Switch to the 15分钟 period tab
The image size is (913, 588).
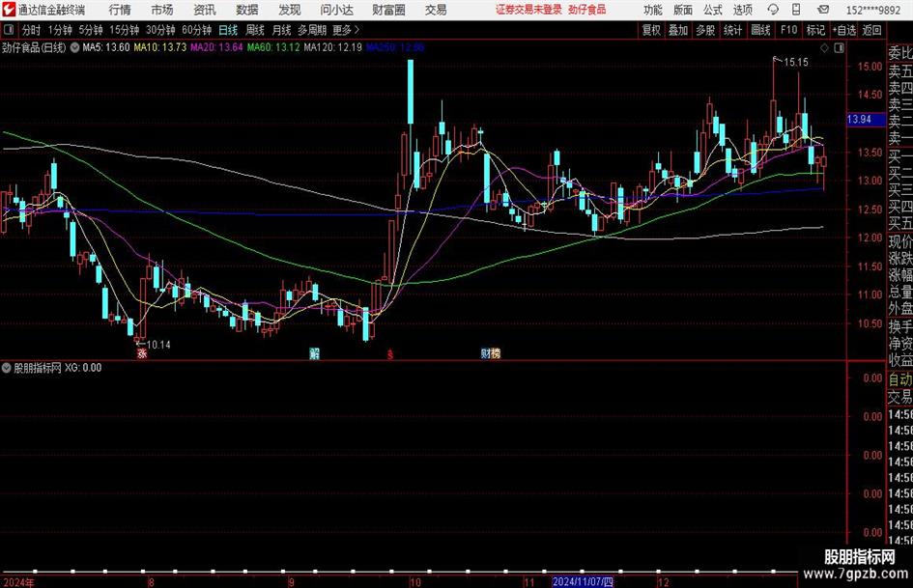[x=124, y=30]
